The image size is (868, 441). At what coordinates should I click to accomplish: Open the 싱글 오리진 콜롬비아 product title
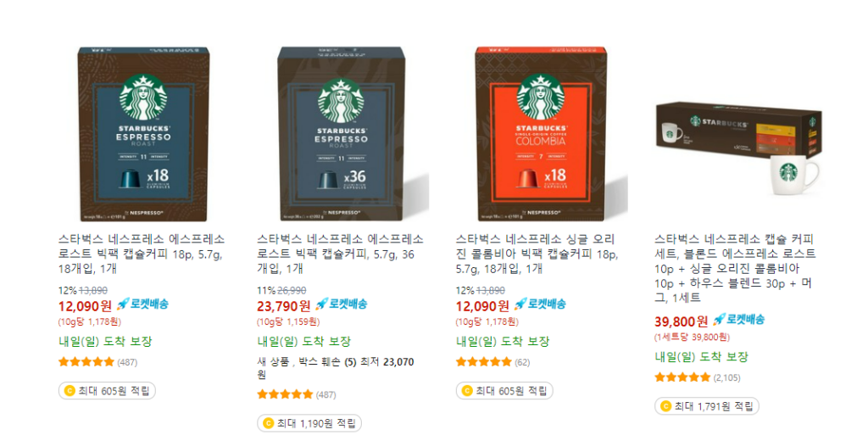537,254
